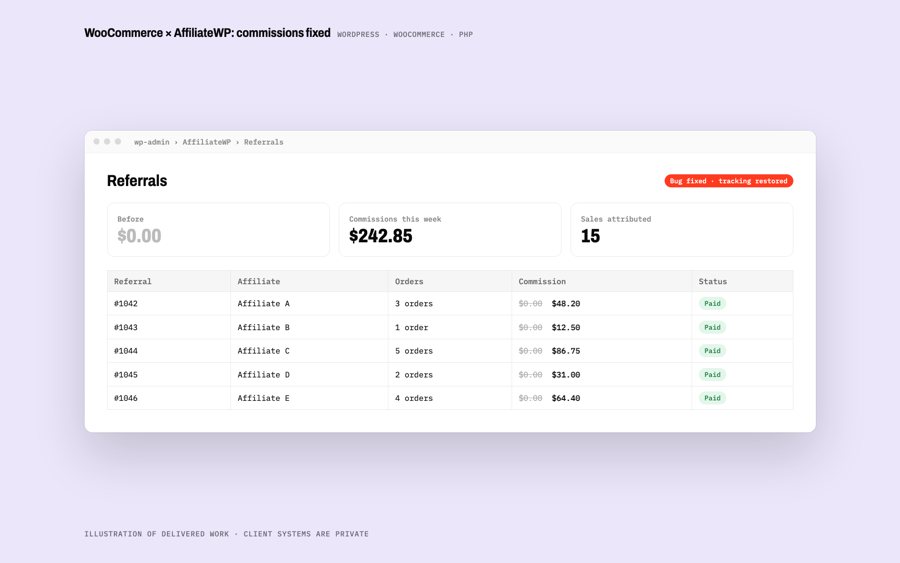Click the $31.00 commission value

pos(566,375)
